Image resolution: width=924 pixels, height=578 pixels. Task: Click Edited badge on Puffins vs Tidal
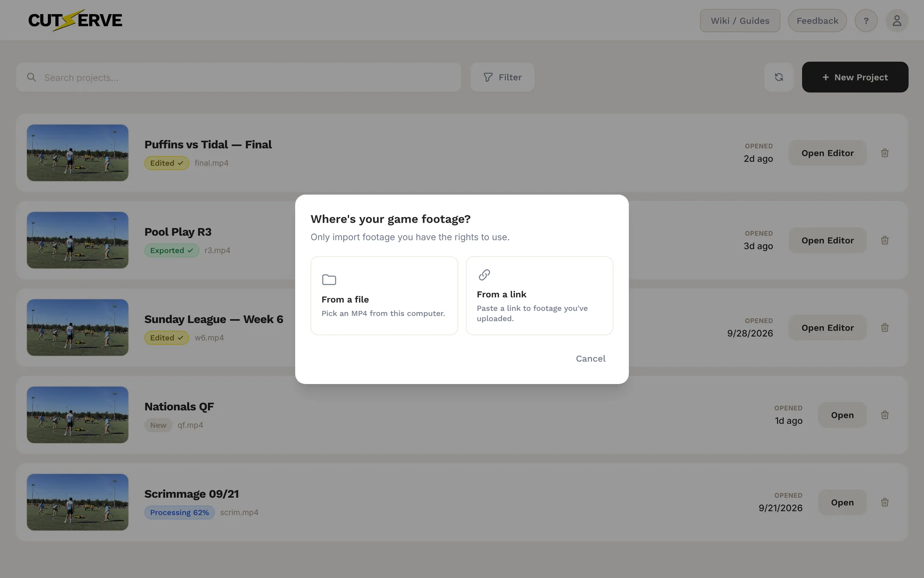[x=166, y=163]
